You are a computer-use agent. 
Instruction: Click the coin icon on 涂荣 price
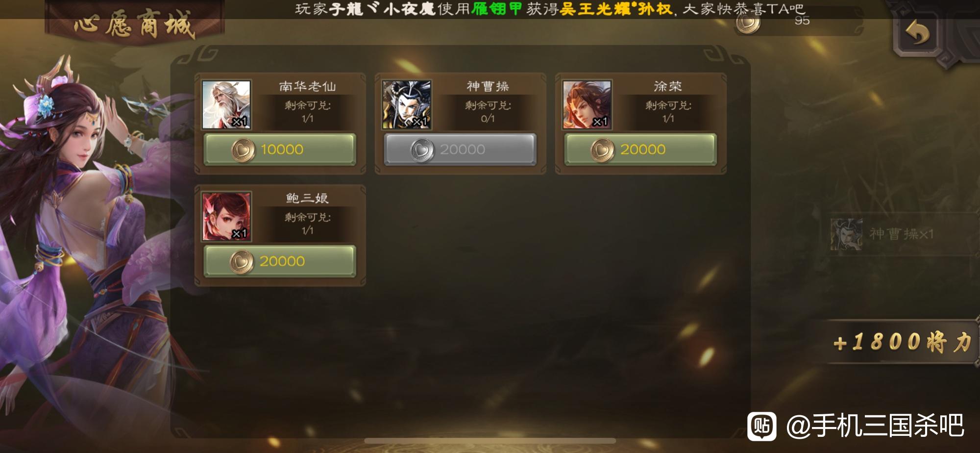[602, 150]
